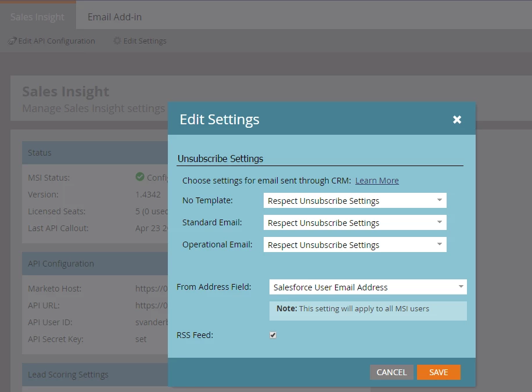Click the Edit Settings gear icon
Image resolution: width=532 pixels, height=392 pixels.
tap(117, 41)
